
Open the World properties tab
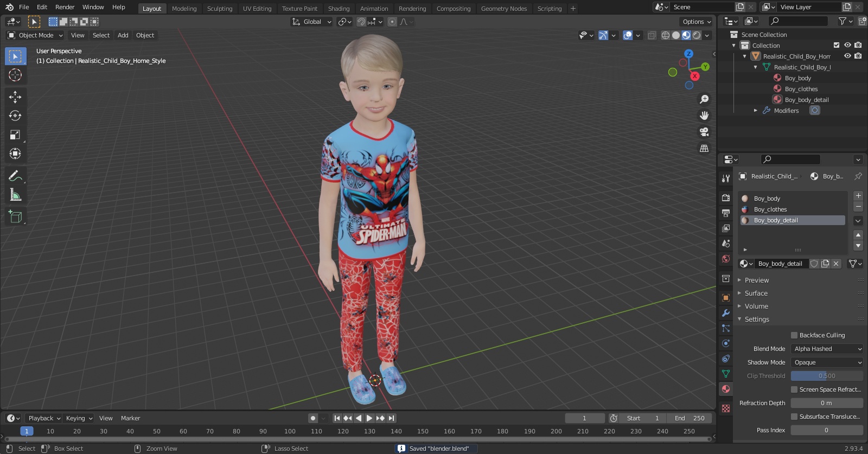[x=726, y=259]
